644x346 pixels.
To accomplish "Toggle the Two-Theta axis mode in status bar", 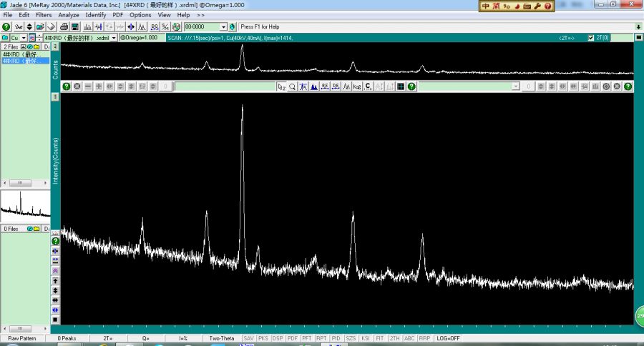I will 221,338.
